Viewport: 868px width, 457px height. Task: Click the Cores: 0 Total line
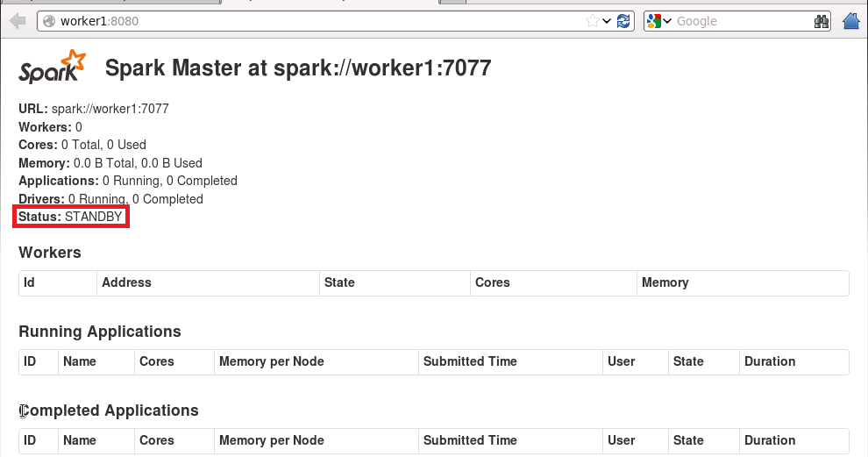click(82, 145)
